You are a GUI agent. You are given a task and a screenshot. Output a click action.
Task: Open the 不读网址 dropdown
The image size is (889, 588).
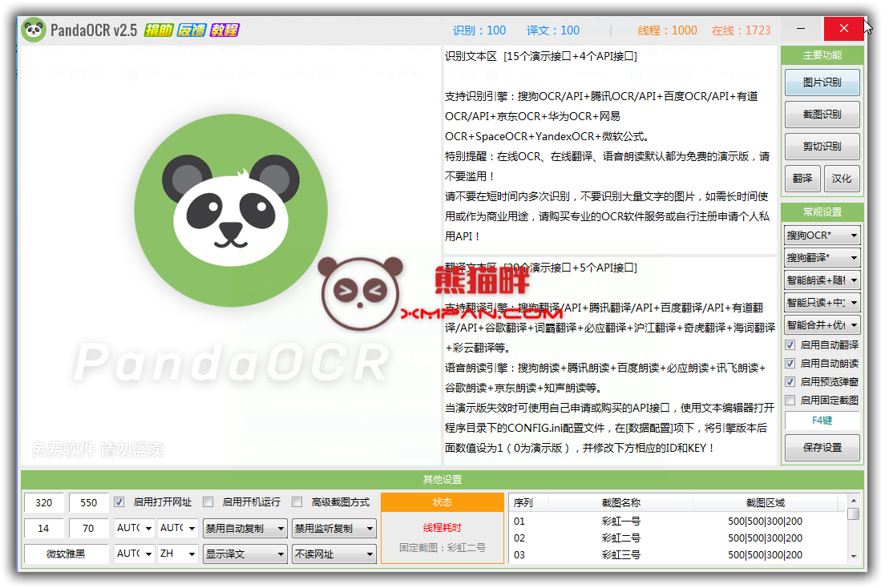click(334, 554)
